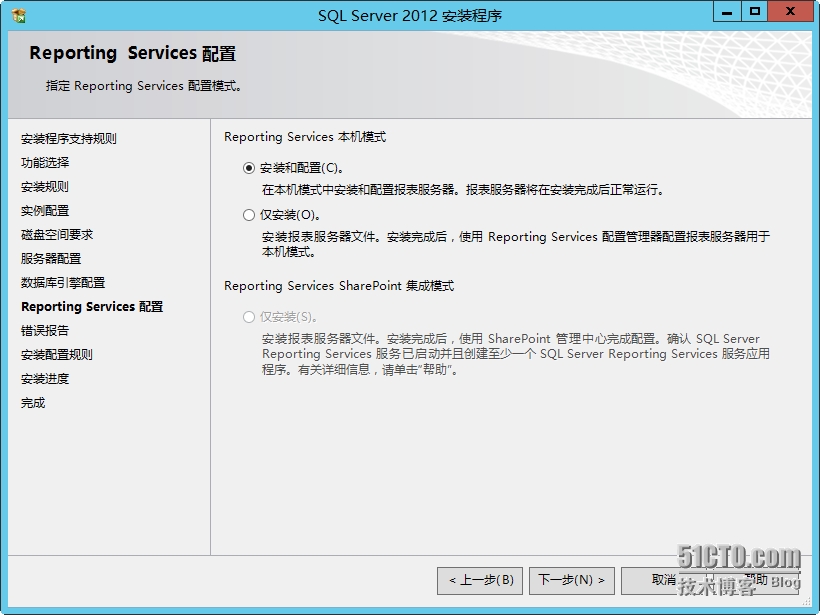Viewport: 820px width, 615px height.
Task: Choose the 仅安装(O) native mode option
Action: click(249, 215)
